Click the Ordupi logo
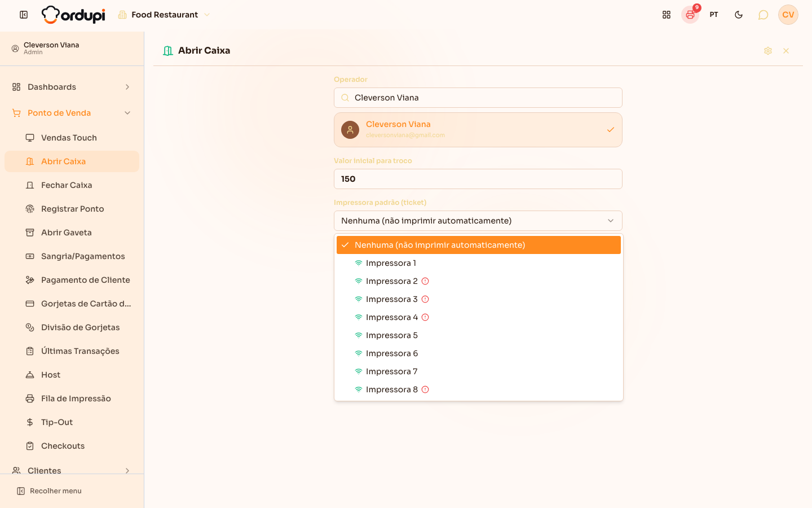The image size is (812, 508). (73, 15)
